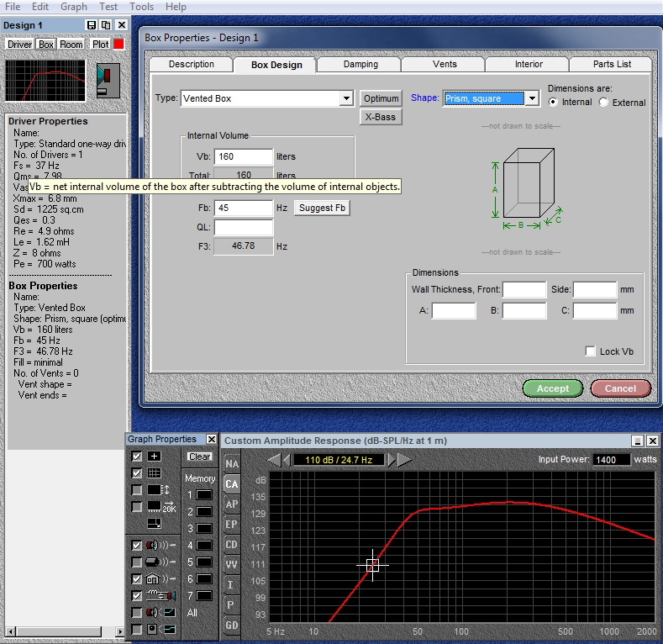The image size is (663, 644).
Task: Click the single step-left cursor arrow on graph
Action: point(287,460)
